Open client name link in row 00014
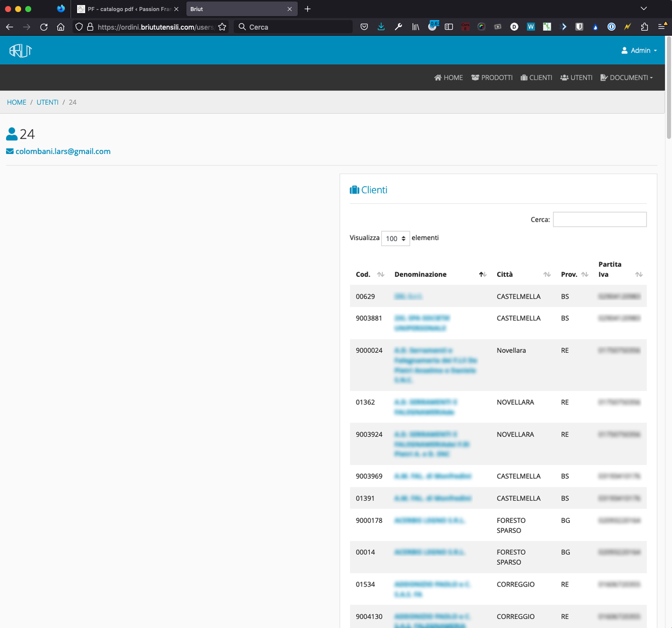This screenshot has height=628, width=672. tap(429, 552)
